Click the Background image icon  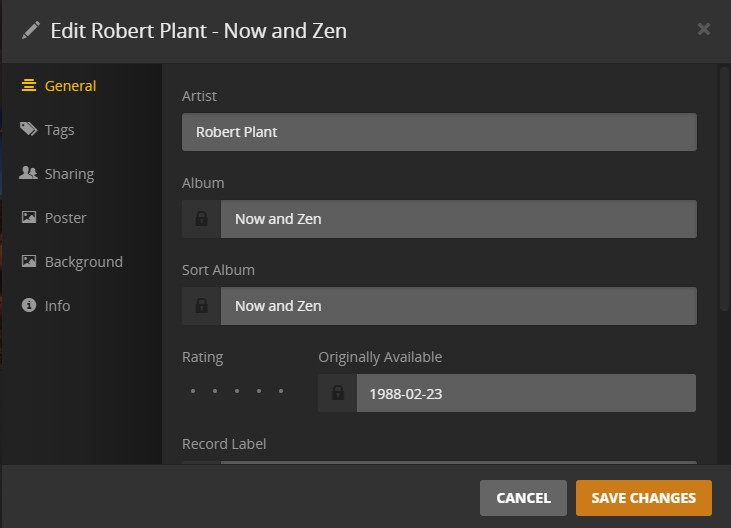[x=29, y=262]
